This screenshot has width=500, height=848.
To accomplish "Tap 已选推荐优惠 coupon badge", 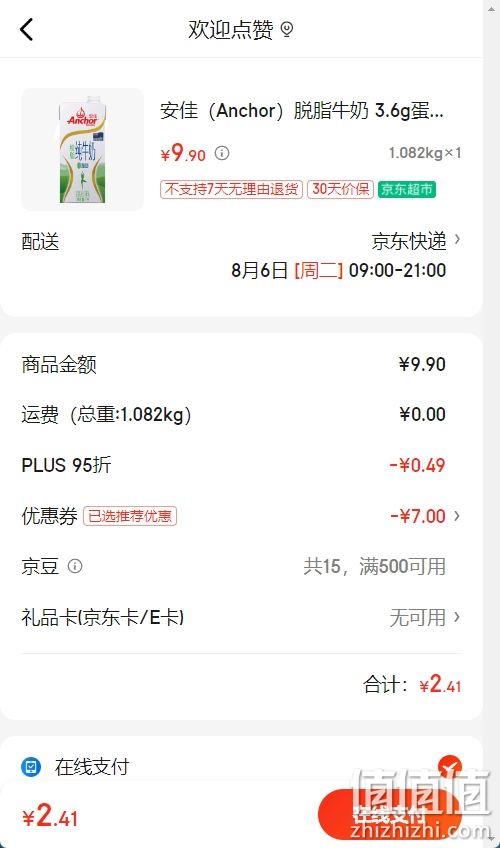I will (130, 516).
